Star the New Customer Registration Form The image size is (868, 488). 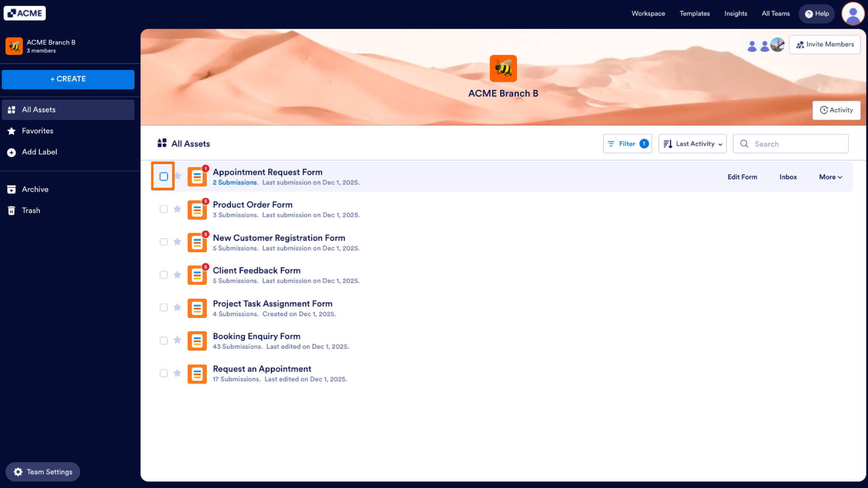[178, 242]
